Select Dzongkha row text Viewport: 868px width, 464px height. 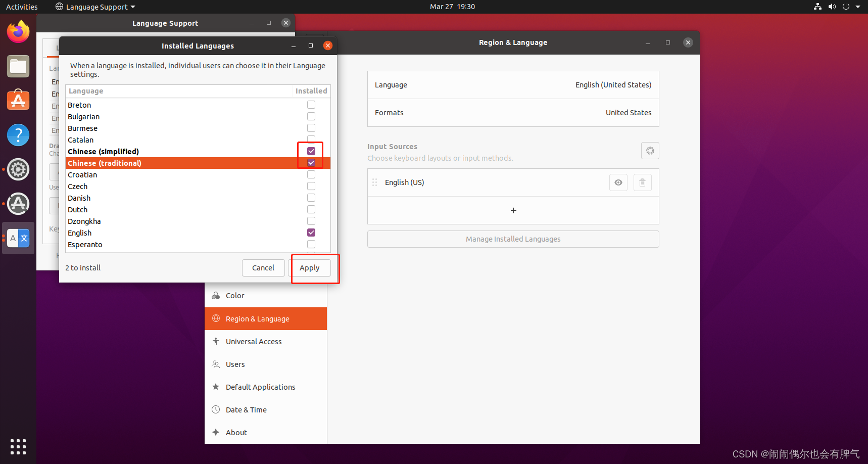point(84,221)
